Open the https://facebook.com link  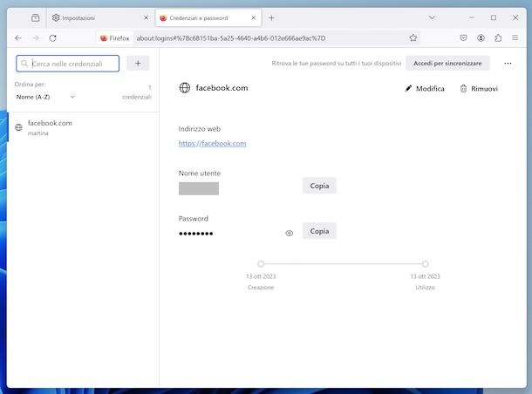(213, 144)
